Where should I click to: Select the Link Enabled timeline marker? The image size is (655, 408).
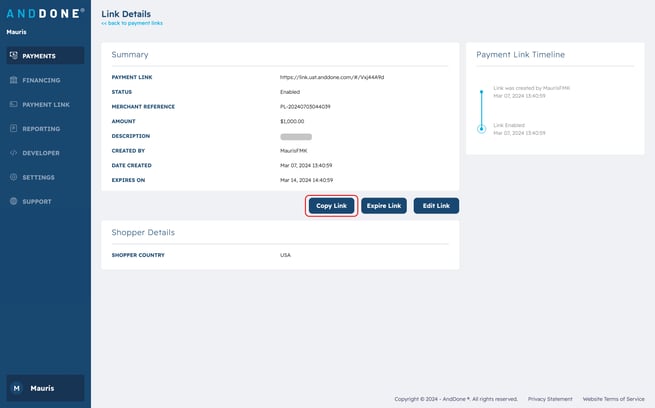click(482, 129)
